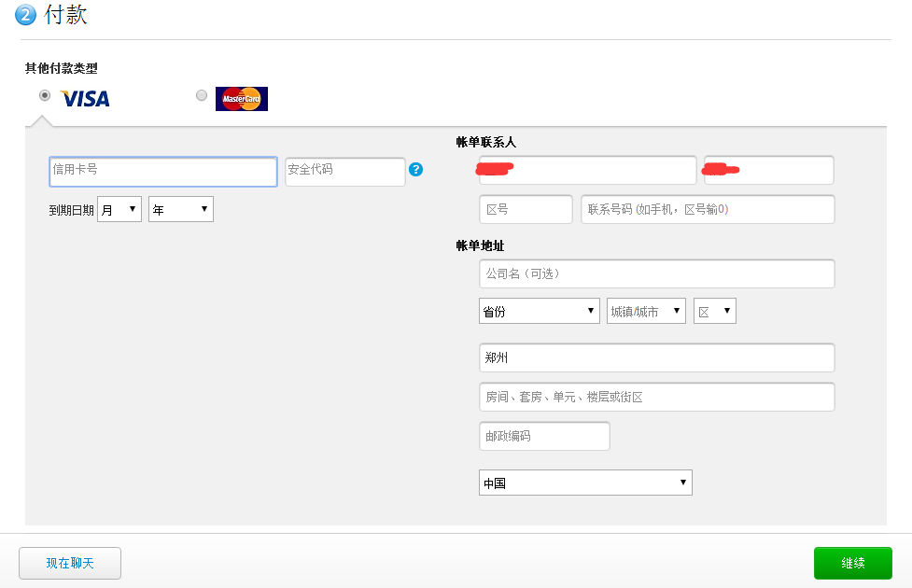912x588 pixels.
Task: Select the VISA radio button
Action: click(x=45, y=95)
